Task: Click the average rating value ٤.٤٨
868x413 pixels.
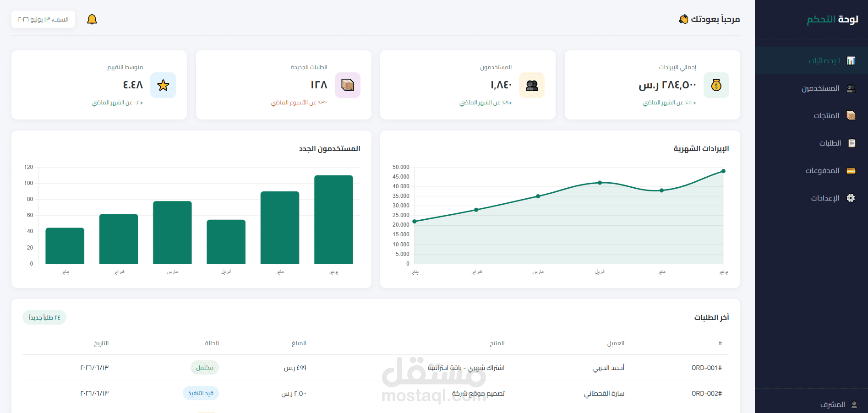Action: pyautogui.click(x=133, y=85)
